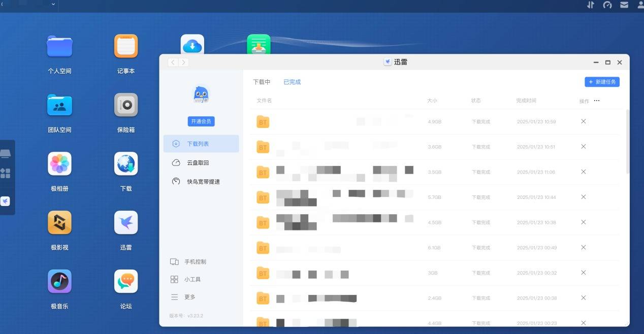Open the 团队空间 desktop icon
Screen dimensions: 644x334
[59, 105]
